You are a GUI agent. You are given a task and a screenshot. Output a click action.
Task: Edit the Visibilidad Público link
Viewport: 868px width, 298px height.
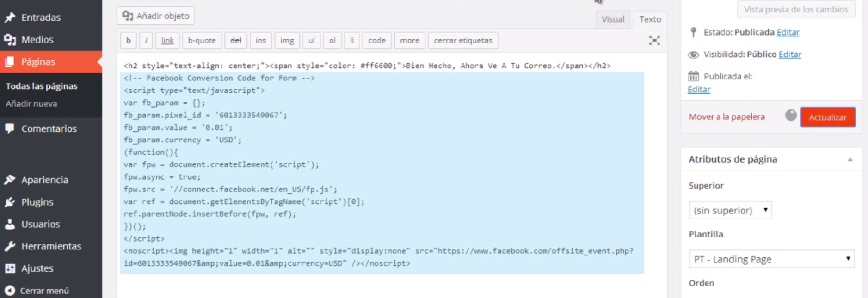(x=790, y=55)
